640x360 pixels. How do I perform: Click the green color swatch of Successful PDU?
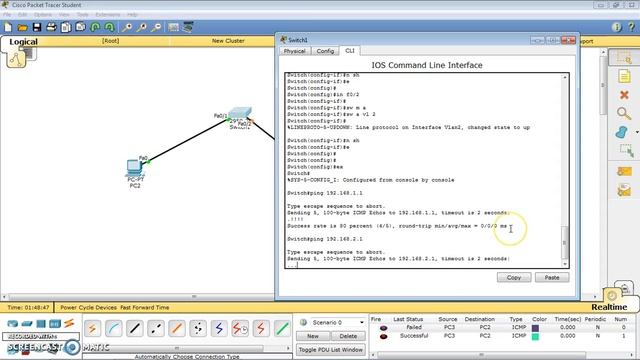(x=535, y=337)
